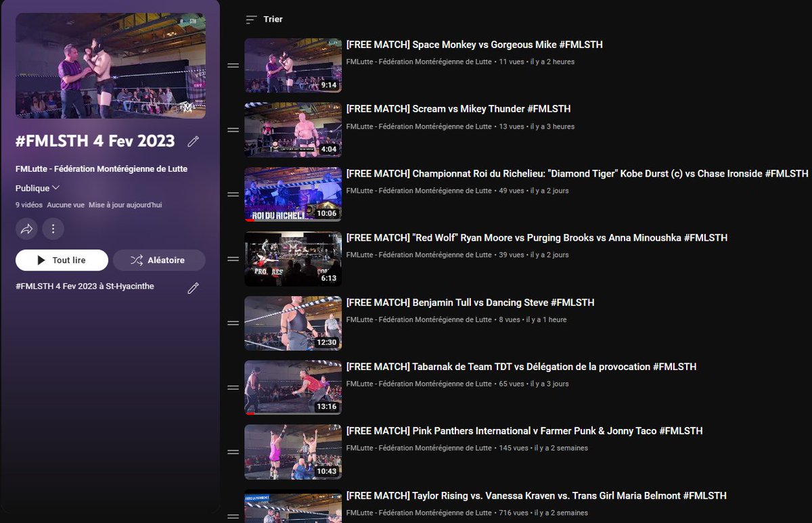Open Championnat Roi du Richelieu video title
The width and height of the screenshot is (812, 523).
tap(577, 173)
